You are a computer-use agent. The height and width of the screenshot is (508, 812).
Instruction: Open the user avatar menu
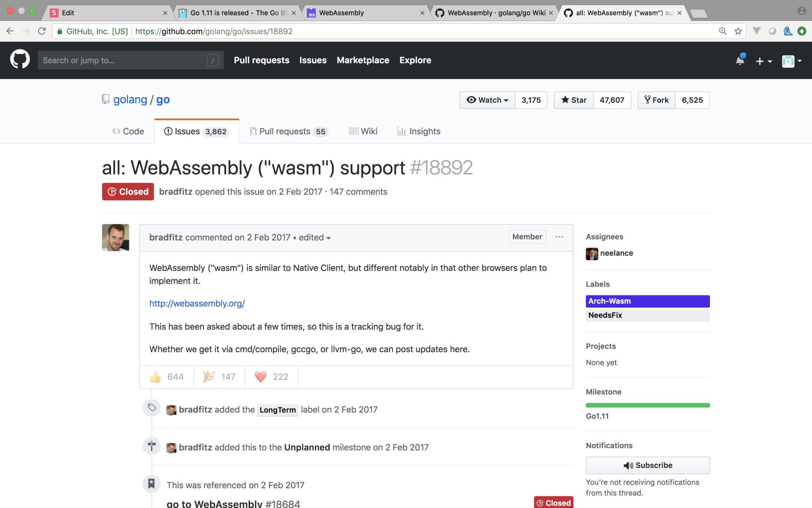pos(792,61)
